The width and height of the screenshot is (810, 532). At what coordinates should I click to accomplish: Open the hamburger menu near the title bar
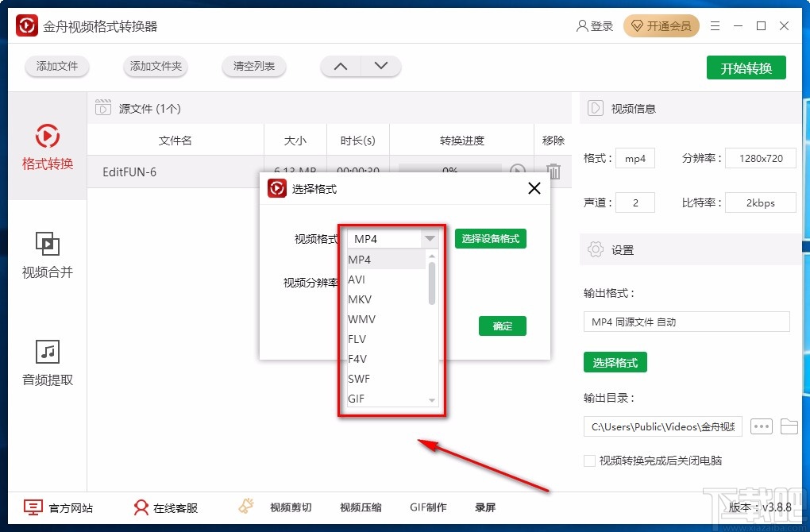click(714, 25)
